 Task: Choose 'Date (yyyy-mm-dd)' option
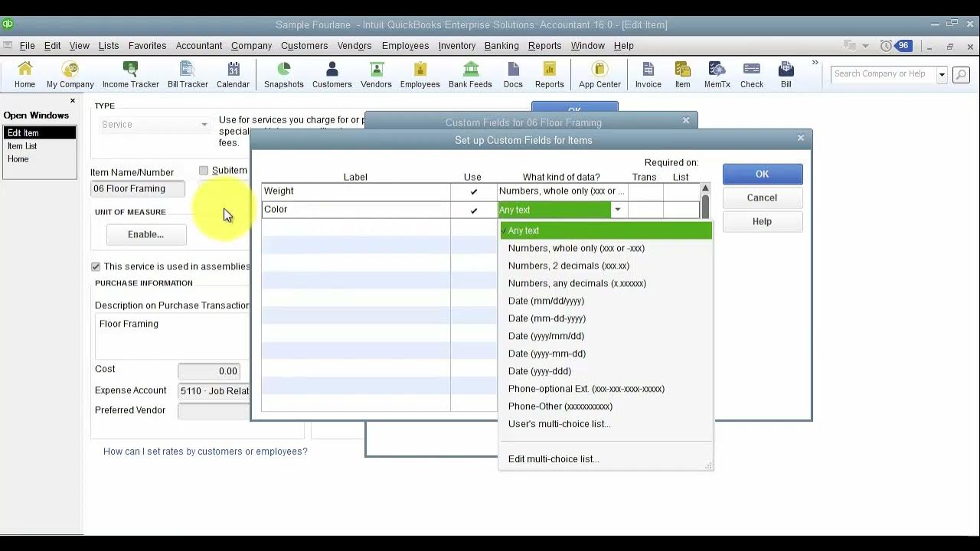click(606, 354)
